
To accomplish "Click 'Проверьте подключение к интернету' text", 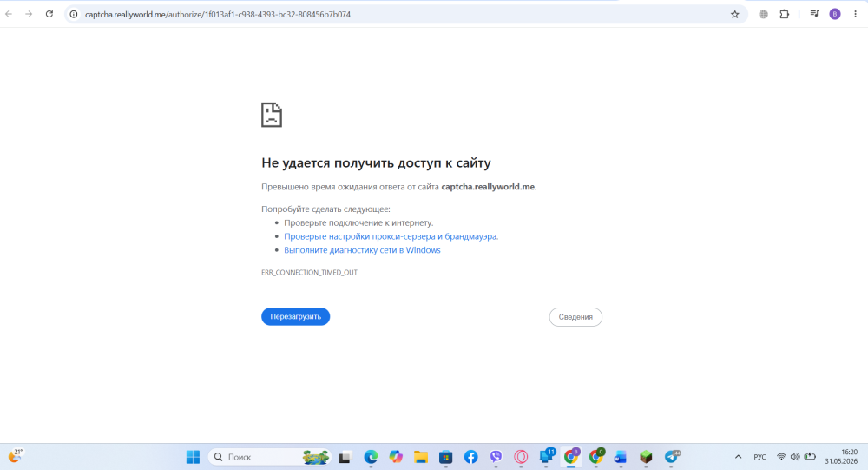I will pyautogui.click(x=358, y=222).
